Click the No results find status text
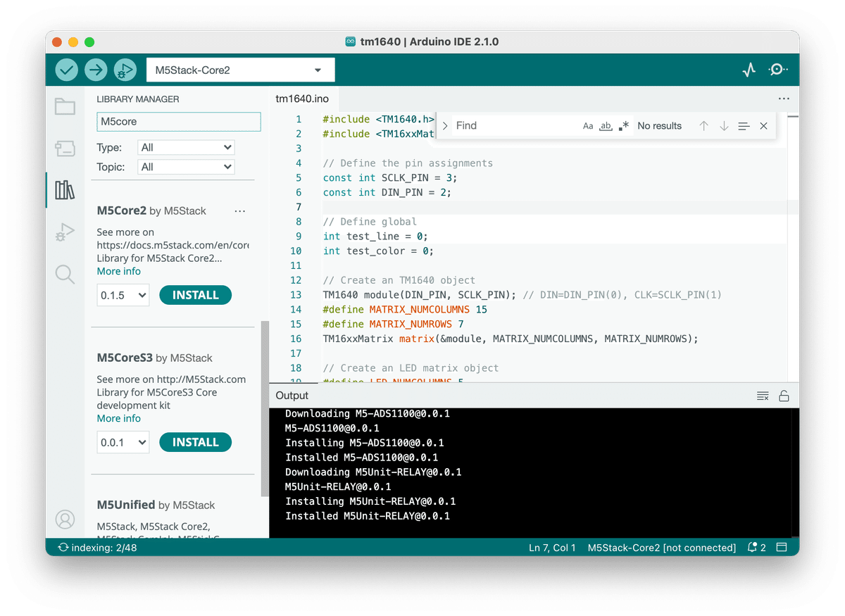This screenshot has height=616, width=845. point(660,126)
